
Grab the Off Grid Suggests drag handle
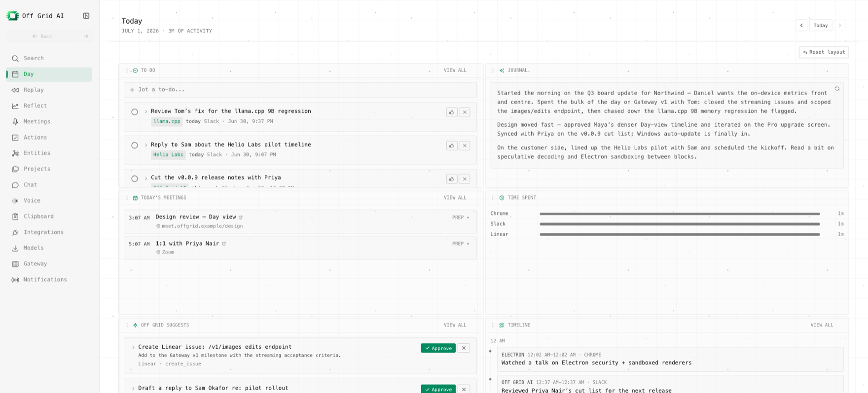pyautogui.click(x=127, y=325)
